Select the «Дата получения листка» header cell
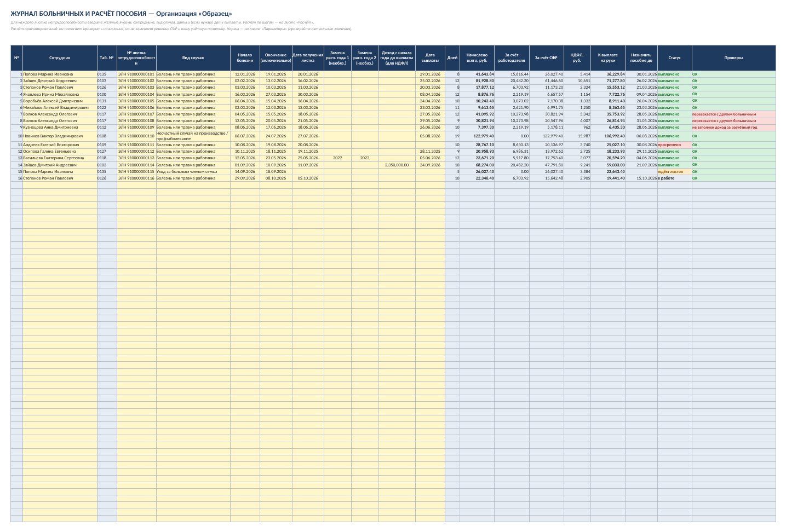786x532 pixels. coord(308,57)
